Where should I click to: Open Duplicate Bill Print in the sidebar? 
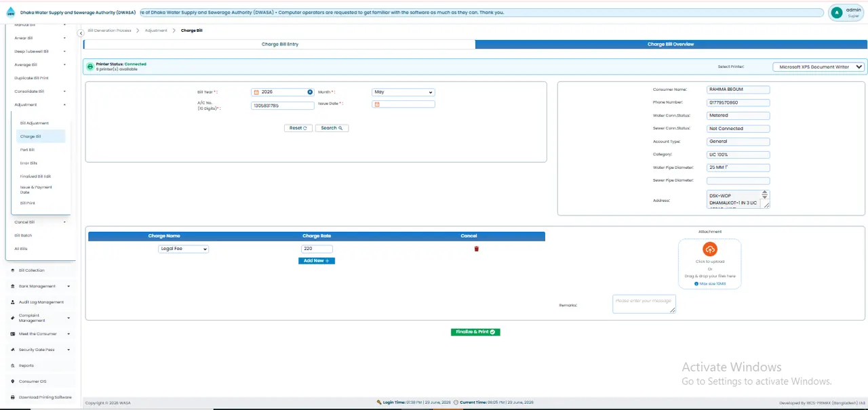click(31, 78)
